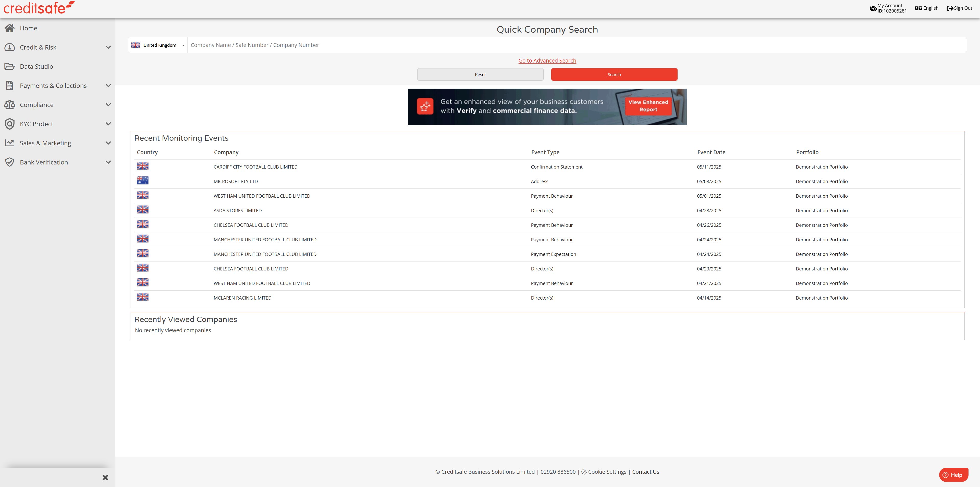
Task: Click Sign Out text
Action: [963, 8]
